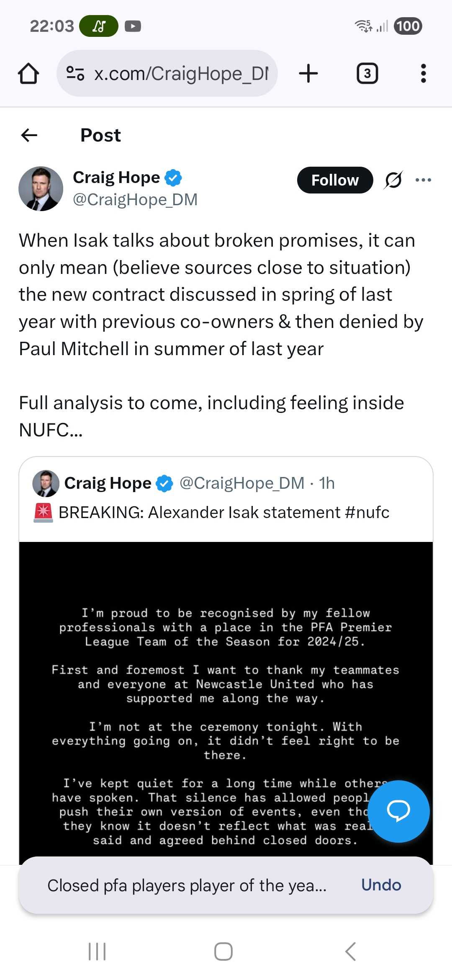Open the @CraigHope_DM handle link
The width and height of the screenshot is (452, 980).
(x=135, y=200)
